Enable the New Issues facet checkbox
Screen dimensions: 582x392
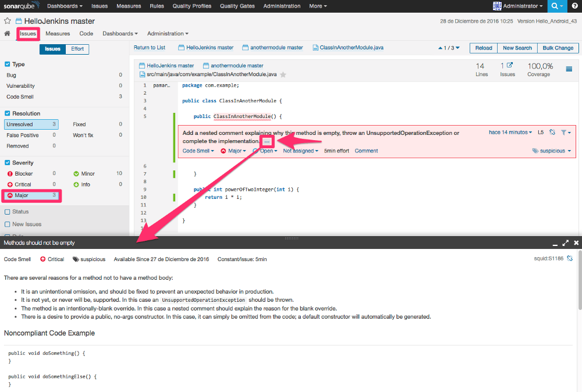(x=7, y=224)
